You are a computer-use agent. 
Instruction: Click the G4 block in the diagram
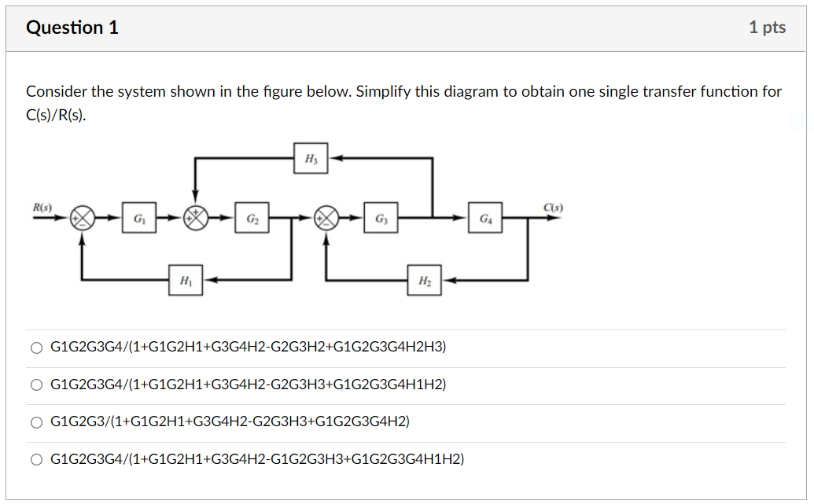pos(485,218)
